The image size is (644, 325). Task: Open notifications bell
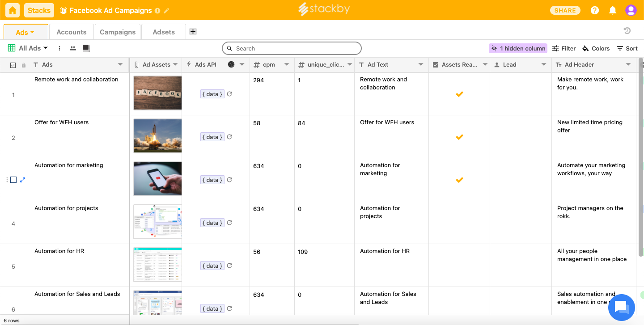click(x=613, y=10)
